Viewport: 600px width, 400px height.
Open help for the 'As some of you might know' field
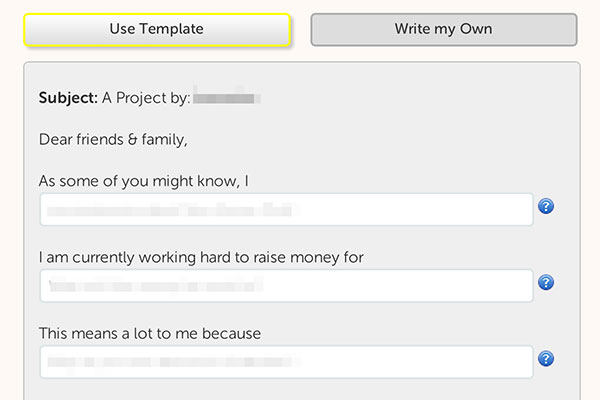click(x=546, y=206)
